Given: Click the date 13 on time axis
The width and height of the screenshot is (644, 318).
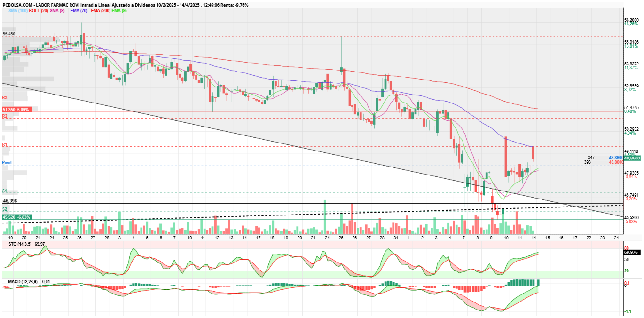Looking at the screenshot, I should [x=231, y=238].
